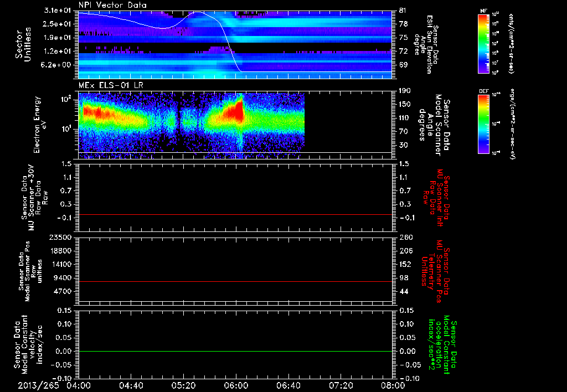This screenshot has width=567, height=392.
Task: Click the '190' scanner angle tick
Action: pyautogui.click(x=405, y=91)
